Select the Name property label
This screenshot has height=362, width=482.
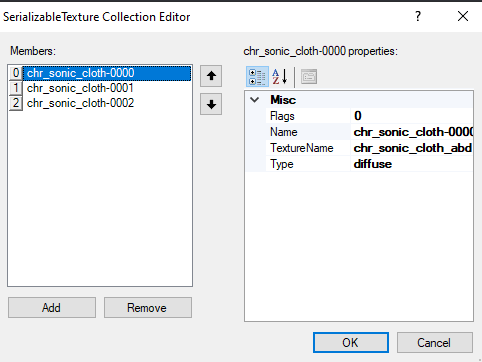pos(308,132)
